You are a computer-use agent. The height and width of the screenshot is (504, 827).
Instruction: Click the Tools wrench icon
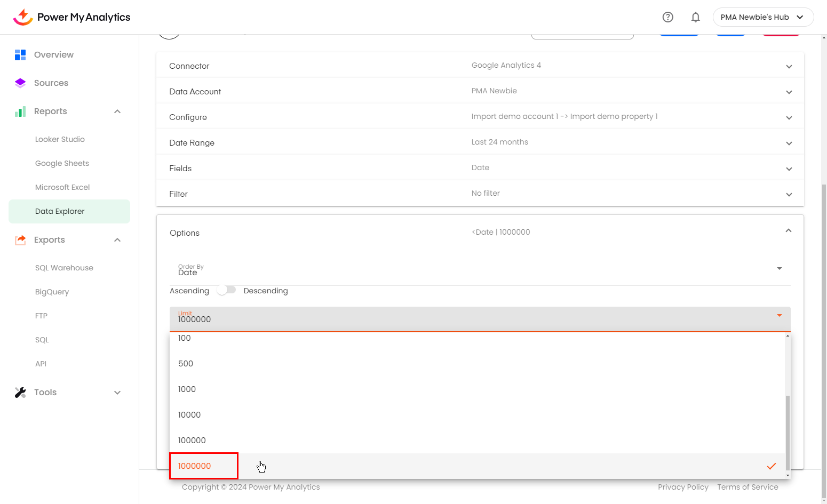pyautogui.click(x=20, y=393)
